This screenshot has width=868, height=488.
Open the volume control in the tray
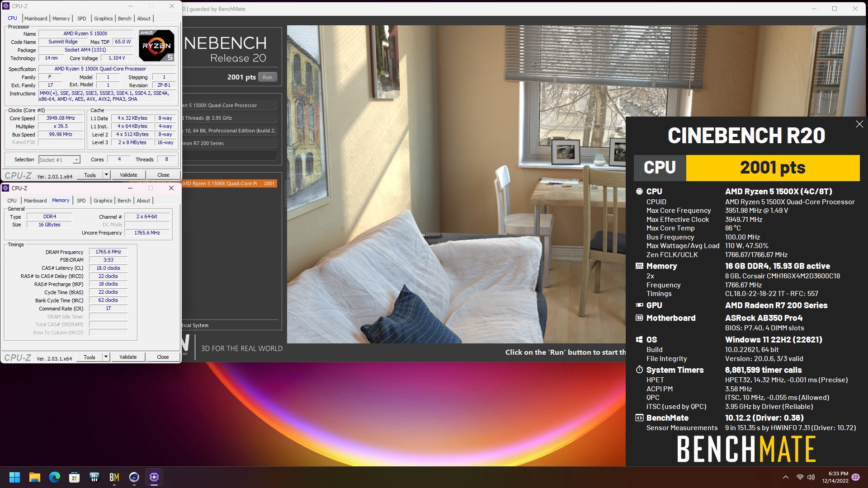(x=811, y=477)
